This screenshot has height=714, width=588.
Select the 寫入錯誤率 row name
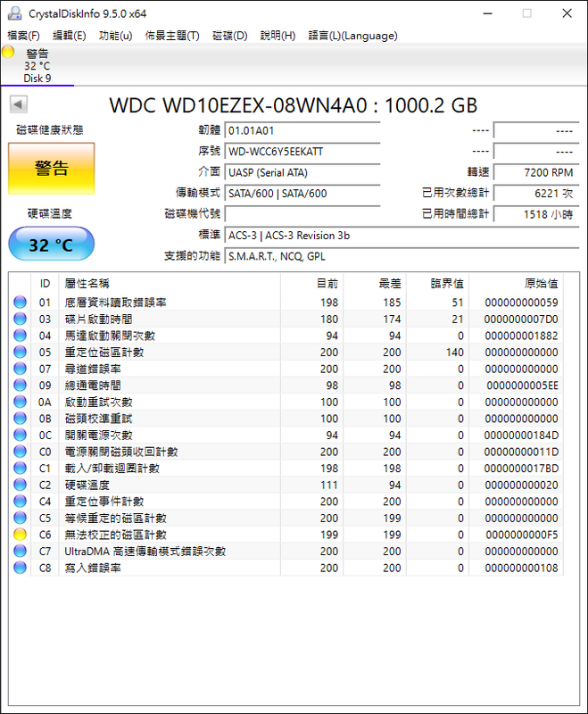93,568
